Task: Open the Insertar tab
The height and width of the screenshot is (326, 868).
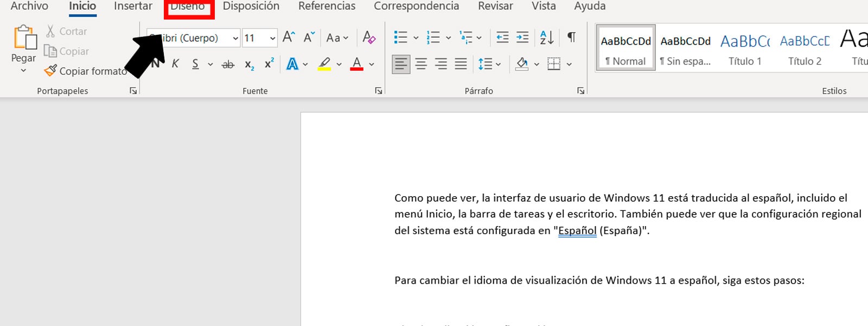Action: (x=133, y=7)
